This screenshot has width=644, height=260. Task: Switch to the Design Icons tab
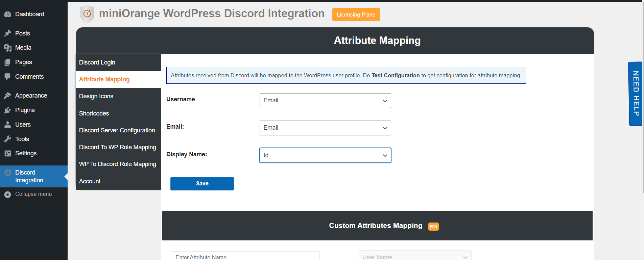tap(118, 96)
